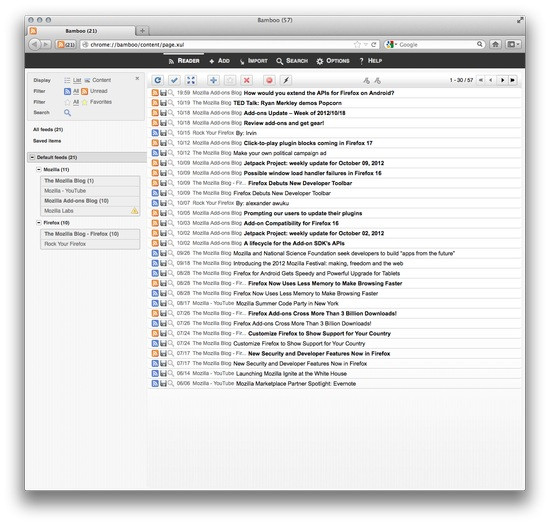
Task: Click the reload icon in the URL bar
Action: pos(374,45)
